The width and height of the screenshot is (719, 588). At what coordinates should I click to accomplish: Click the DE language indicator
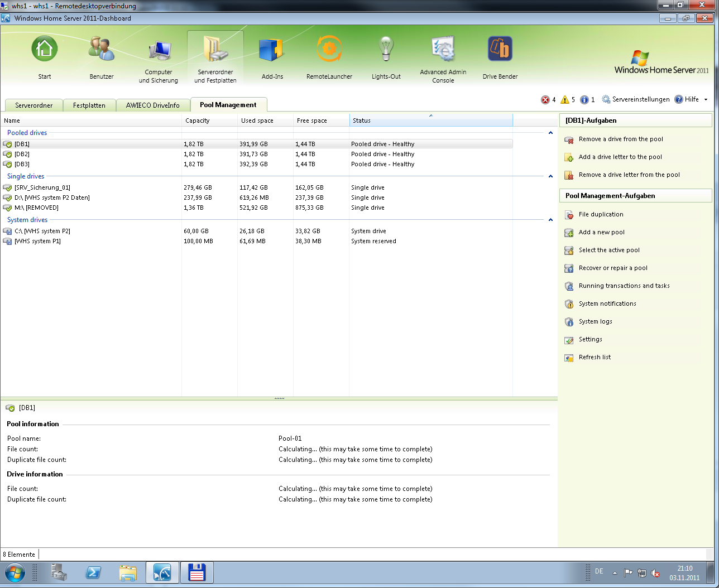click(599, 571)
